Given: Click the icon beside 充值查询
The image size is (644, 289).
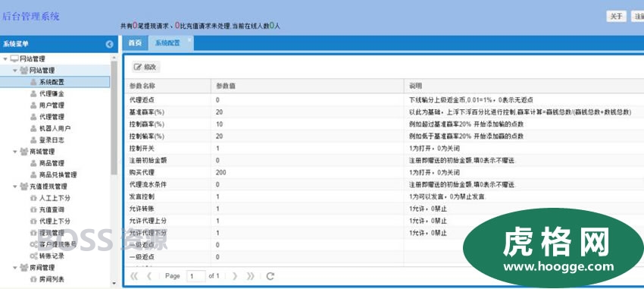Looking at the screenshot, I should [33, 209].
